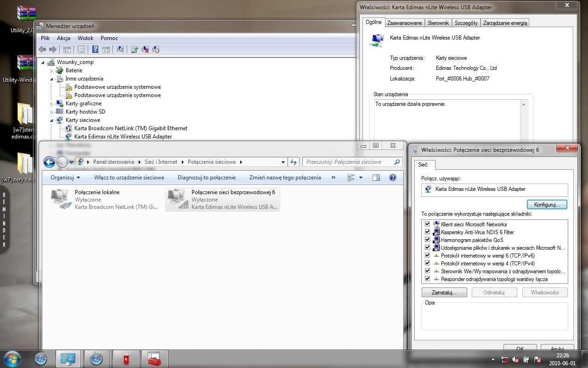The image size is (588, 368).
Task: Disable device toolbar icon with down arrow
Action: pyautogui.click(x=156, y=49)
